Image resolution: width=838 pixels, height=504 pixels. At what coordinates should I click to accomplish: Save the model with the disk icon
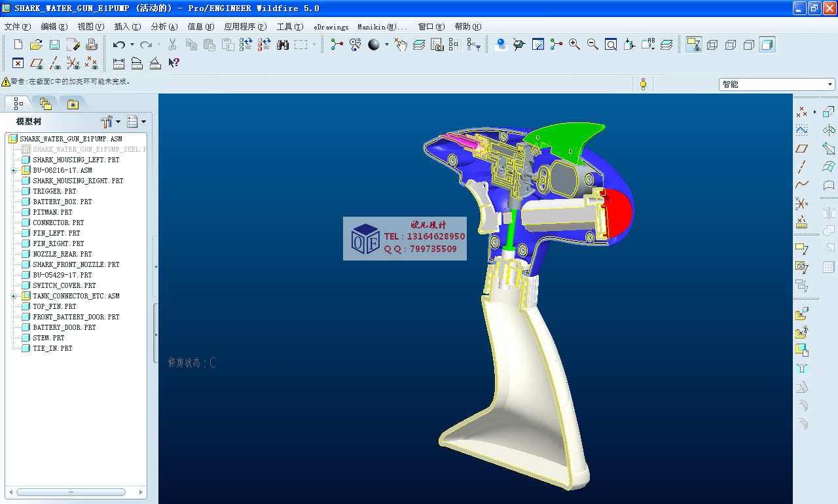point(55,45)
